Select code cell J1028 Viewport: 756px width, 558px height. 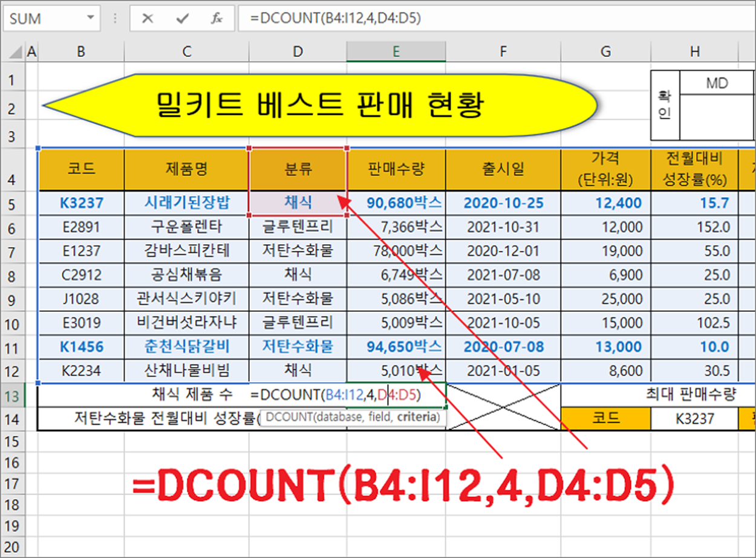(81, 299)
